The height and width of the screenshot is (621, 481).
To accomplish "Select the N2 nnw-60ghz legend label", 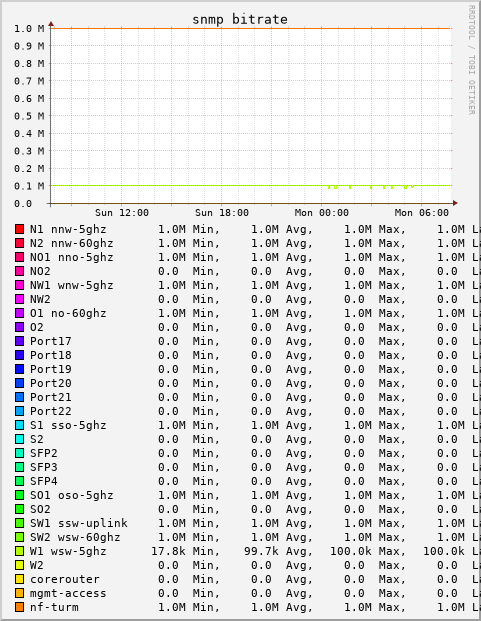I will point(72,243).
